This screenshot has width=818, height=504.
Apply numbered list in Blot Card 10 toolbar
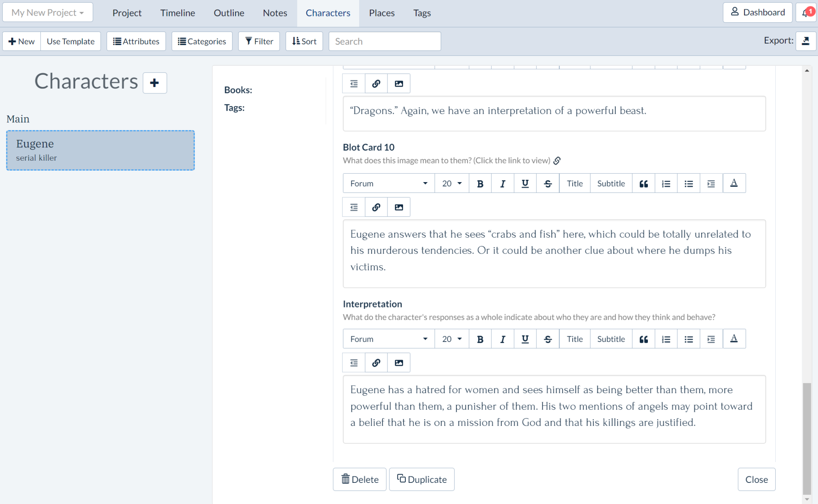pos(666,184)
